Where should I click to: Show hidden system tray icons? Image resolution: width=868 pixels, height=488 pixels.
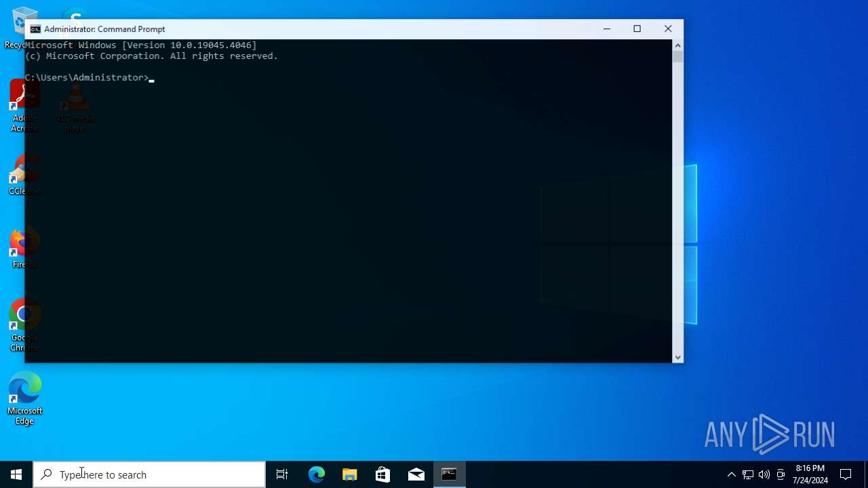click(731, 474)
